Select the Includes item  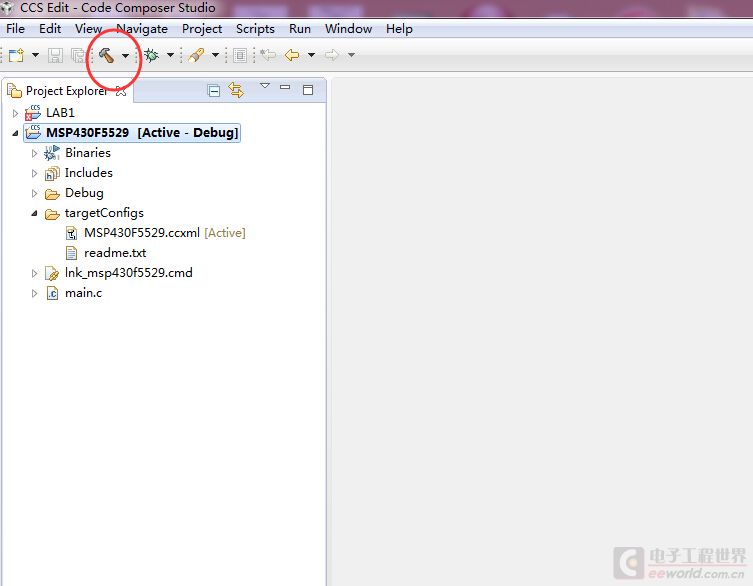pos(89,173)
